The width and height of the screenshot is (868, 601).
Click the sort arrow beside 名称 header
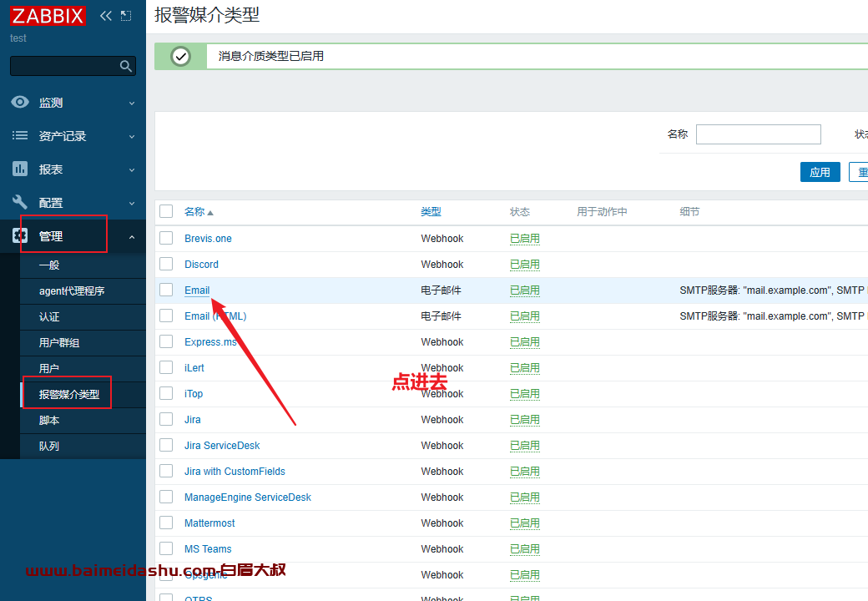click(210, 213)
